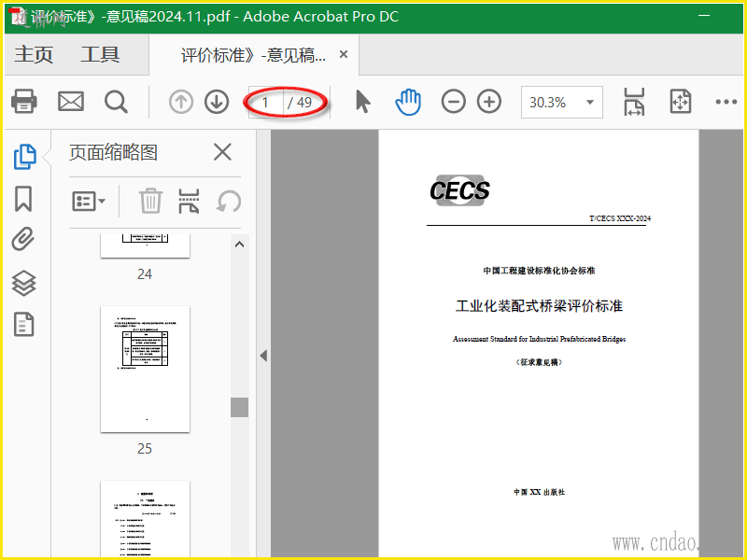Image resolution: width=747 pixels, height=560 pixels.
Task: Open the Attachments paperclip panel
Action: point(23,239)
